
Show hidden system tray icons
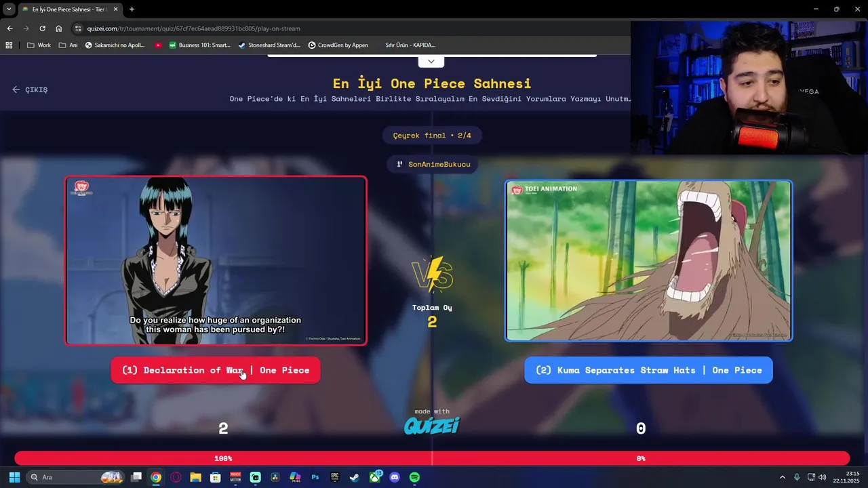tap(783, 477)
